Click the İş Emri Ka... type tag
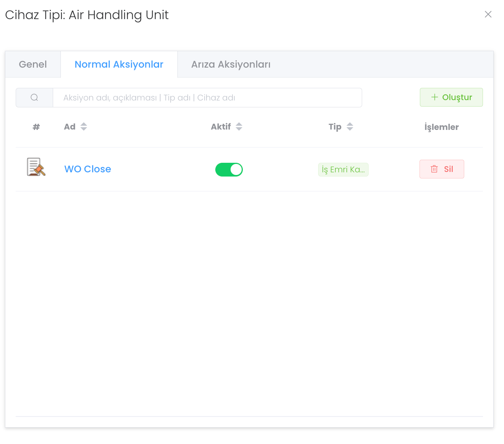Viewport: 504px width, 444px height. [343, 170]
